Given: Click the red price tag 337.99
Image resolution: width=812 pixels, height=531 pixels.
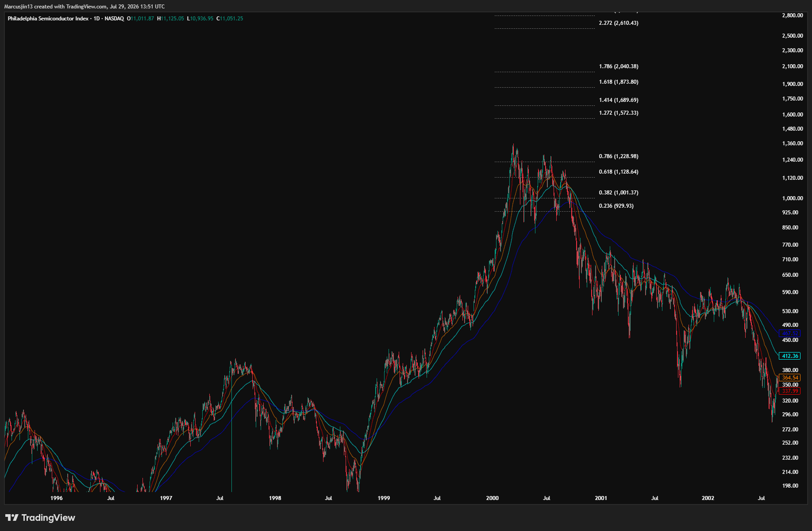Looking at the screenshot, I should pyautogui.click(x=790, y=391).
